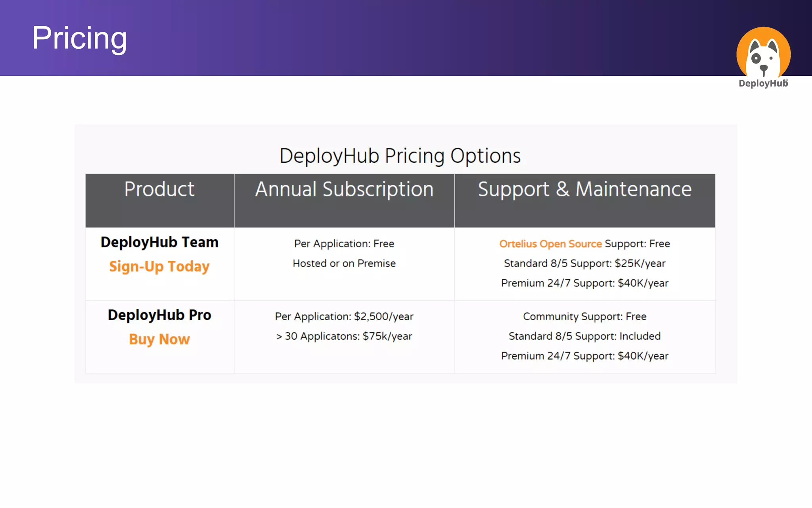Select the Pricing slide title

point(79,38)
